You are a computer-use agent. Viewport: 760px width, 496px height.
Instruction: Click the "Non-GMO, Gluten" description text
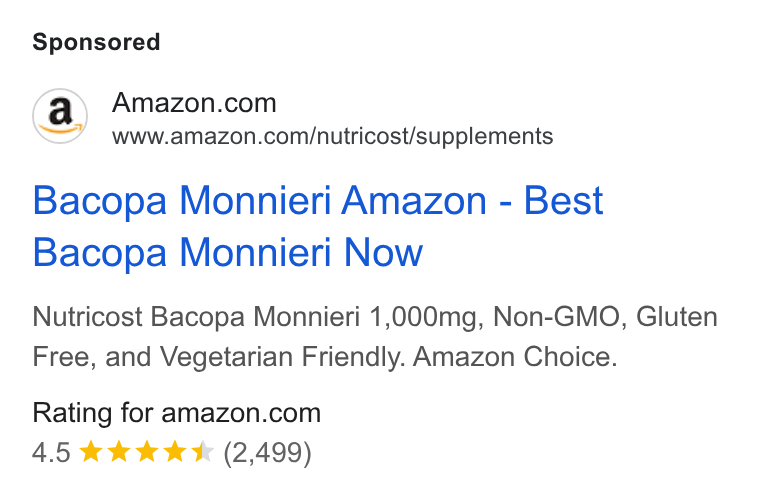coord(605,317)
